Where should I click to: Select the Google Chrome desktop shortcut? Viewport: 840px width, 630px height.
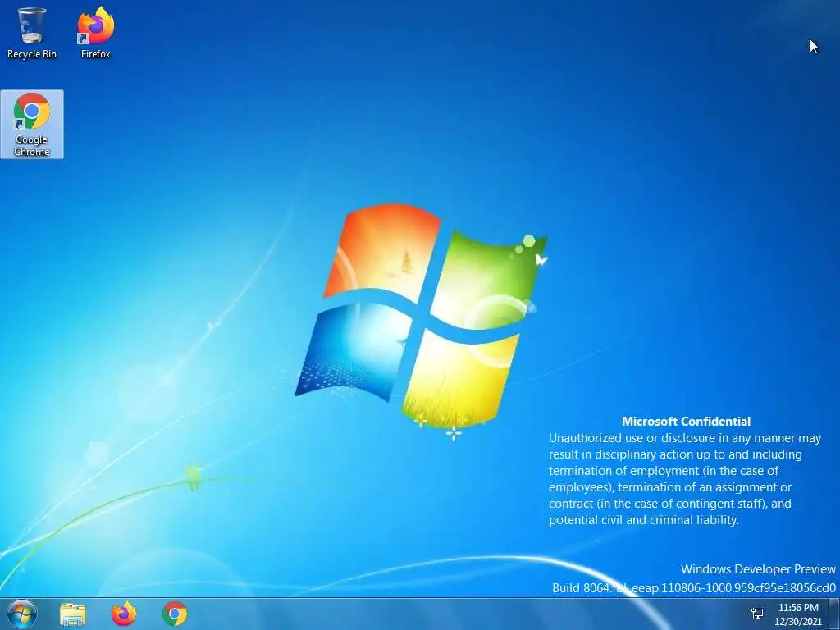pos(32,125)
